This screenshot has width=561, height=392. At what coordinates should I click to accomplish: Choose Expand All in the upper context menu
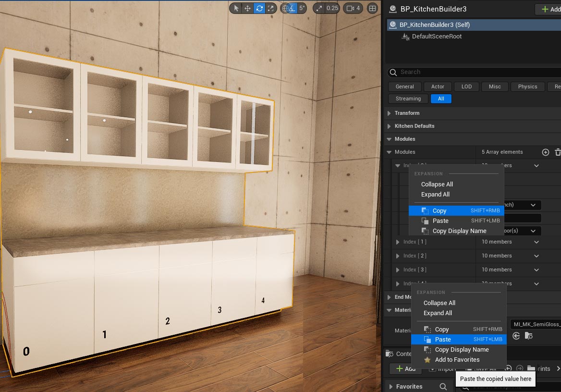pyautogui.click(x=456, y=195)
